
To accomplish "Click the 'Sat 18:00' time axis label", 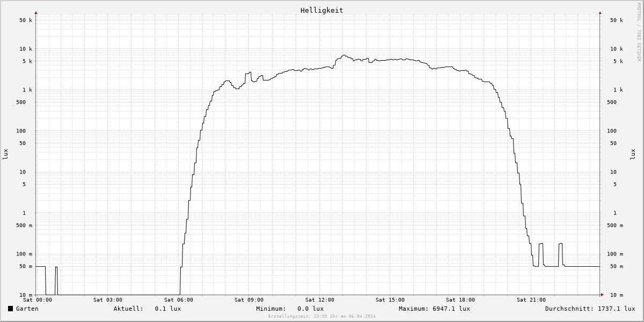I will pyautogui.click(x=460, y=300).
